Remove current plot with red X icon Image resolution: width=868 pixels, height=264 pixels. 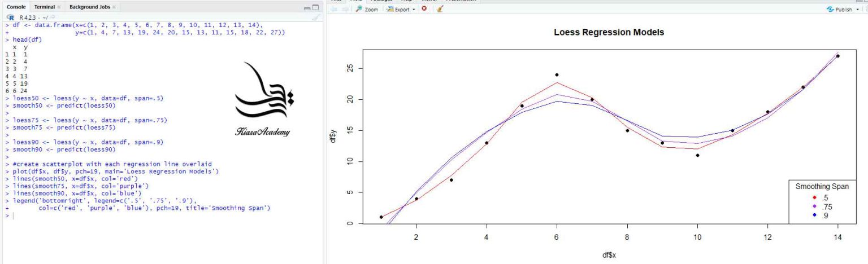[424, 10]
